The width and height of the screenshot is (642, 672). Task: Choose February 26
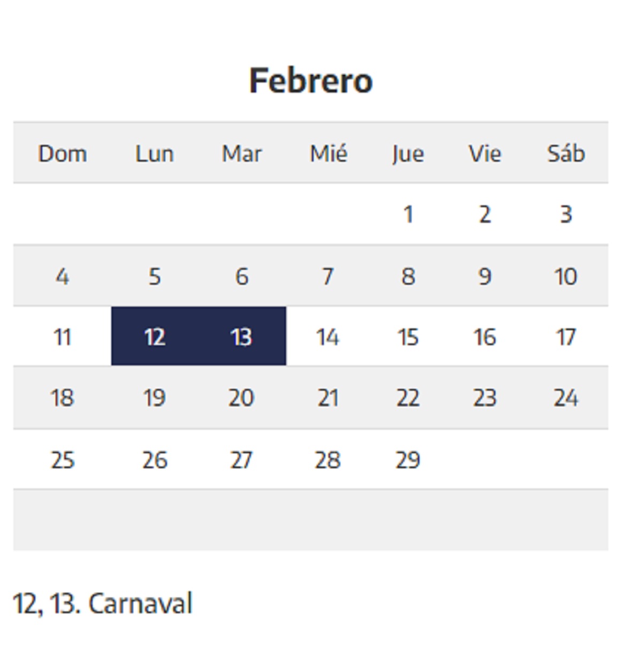pyautogui.click(x=155, y=460)
